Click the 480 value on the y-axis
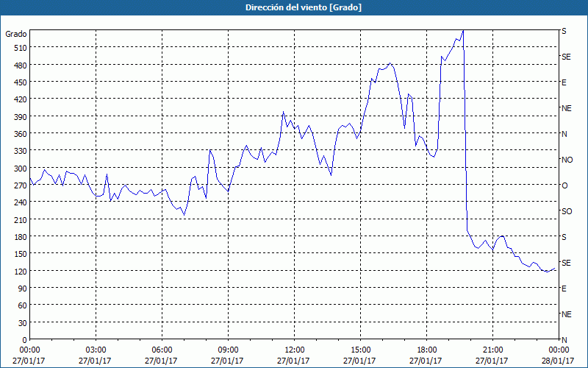 (21, 65)
